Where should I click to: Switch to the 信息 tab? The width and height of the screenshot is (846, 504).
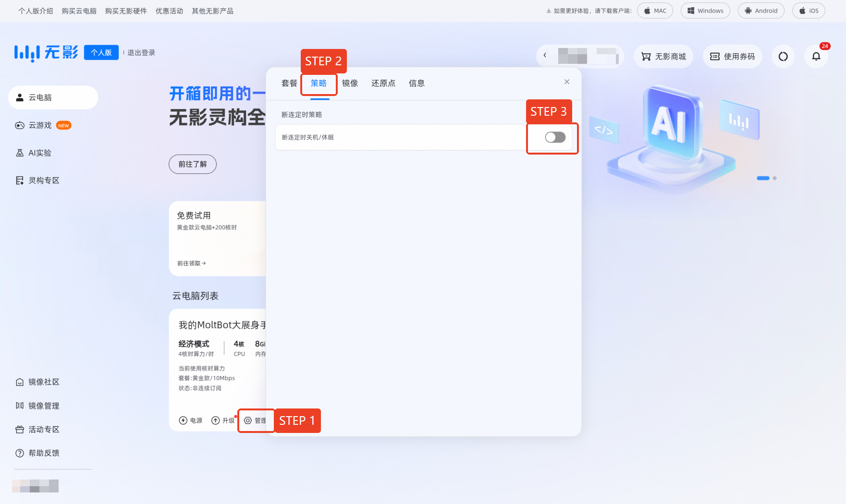pos(417,84)
